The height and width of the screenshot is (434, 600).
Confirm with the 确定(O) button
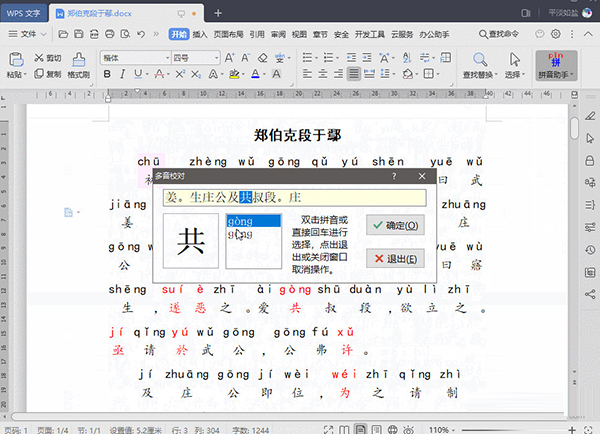pos(393,226)
